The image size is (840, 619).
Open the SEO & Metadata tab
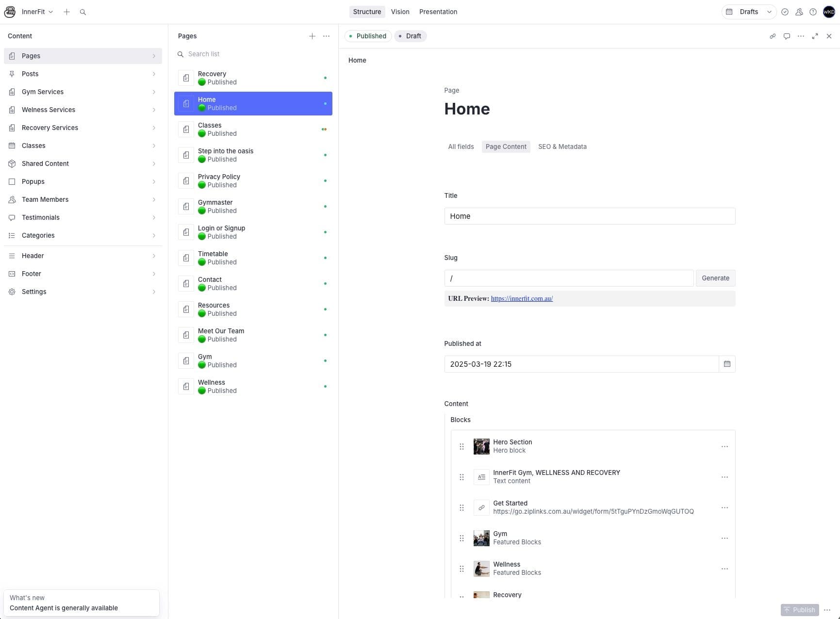(x=562, y=147)
